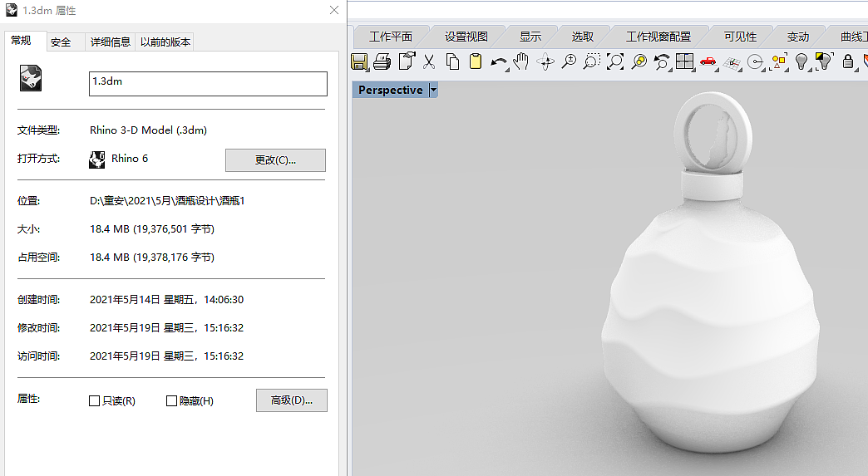
Task: Open the 显示 toolbar tab
Action: click(530, 37)
